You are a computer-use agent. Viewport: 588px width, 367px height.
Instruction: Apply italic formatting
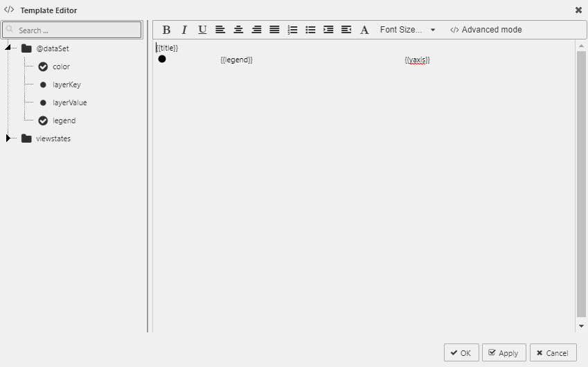(x=184, y=30)
